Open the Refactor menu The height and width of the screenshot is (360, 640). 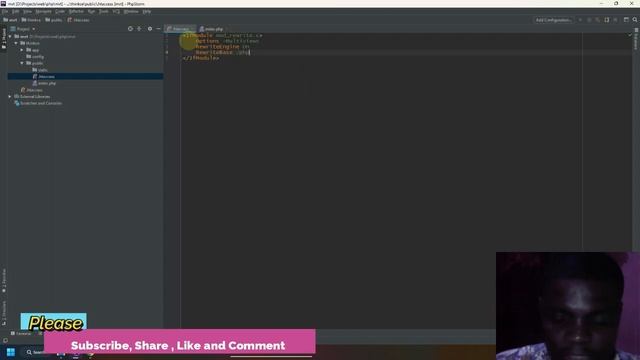point(76,11)
